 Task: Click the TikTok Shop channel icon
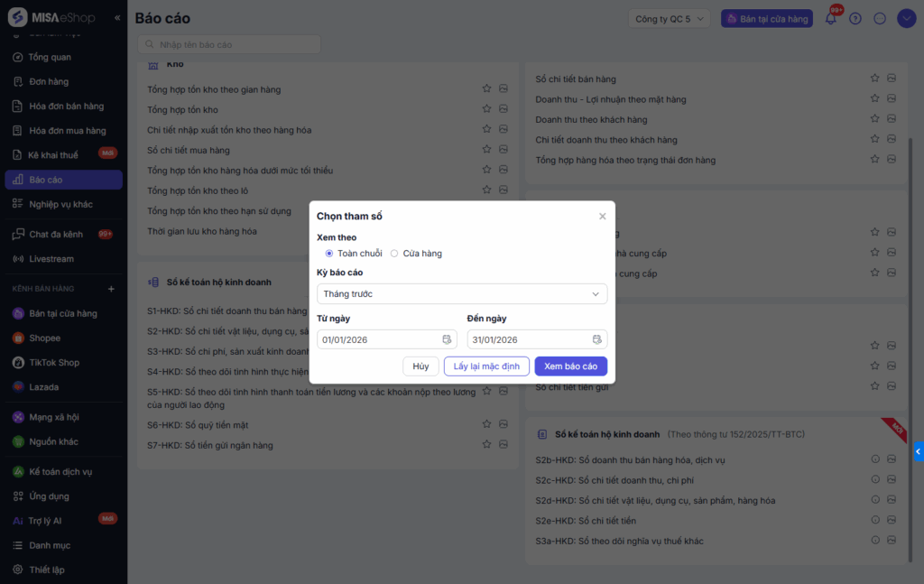coord(18,363)
